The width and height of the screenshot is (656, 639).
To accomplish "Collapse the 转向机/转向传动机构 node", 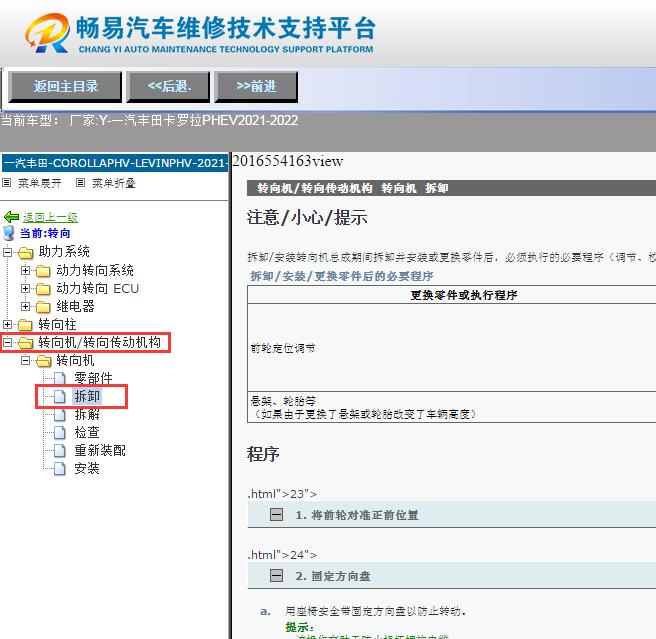I will click(x=8, y=342).
